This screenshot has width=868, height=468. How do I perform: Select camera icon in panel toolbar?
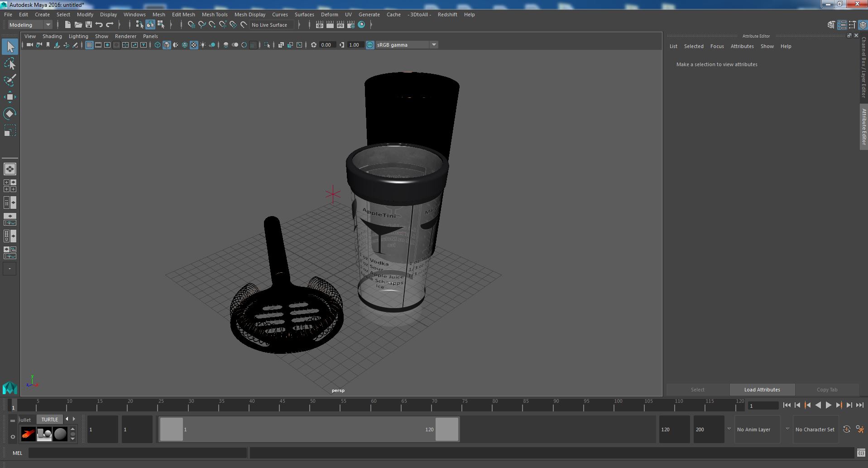[x=30, y=45]
